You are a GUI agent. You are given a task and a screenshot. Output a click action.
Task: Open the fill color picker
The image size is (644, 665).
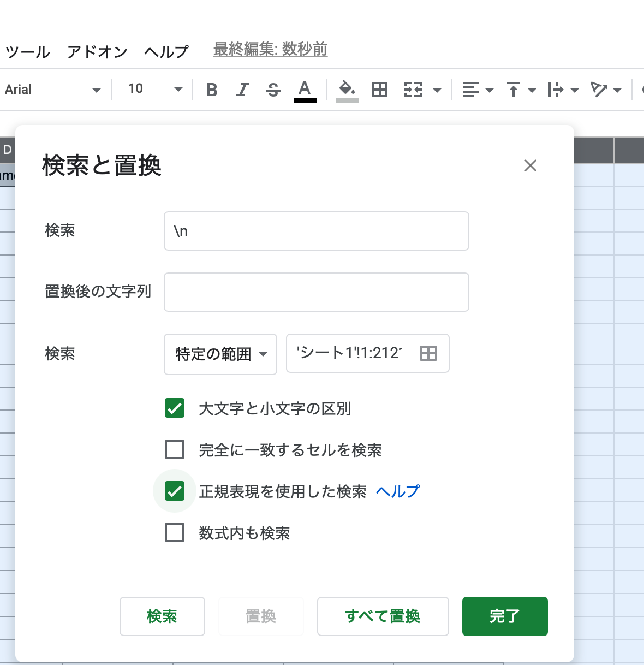[x=347, y=90]
